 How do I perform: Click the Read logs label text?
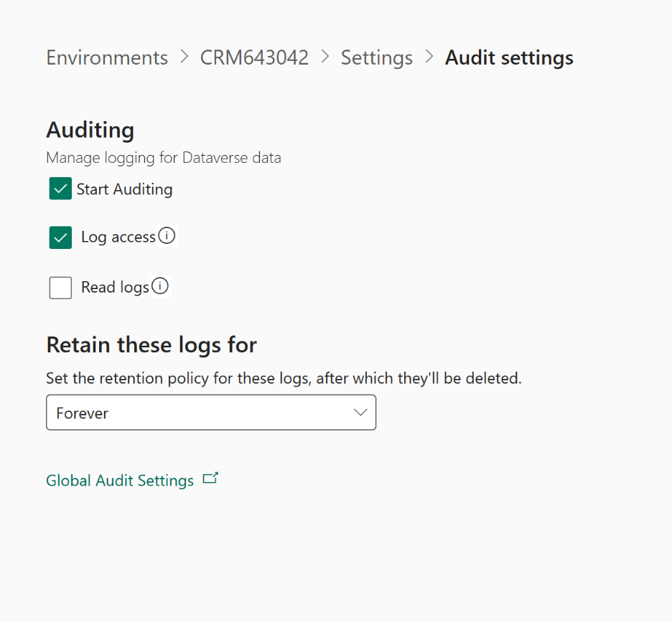(115, 288)
